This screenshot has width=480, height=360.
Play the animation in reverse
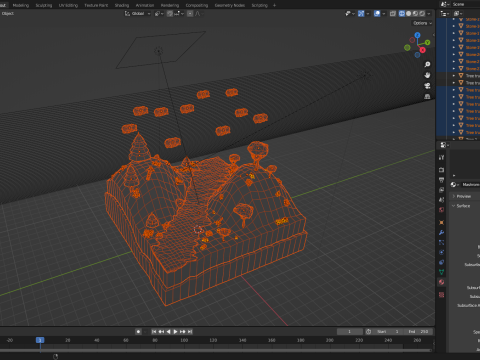pos(168,332)
